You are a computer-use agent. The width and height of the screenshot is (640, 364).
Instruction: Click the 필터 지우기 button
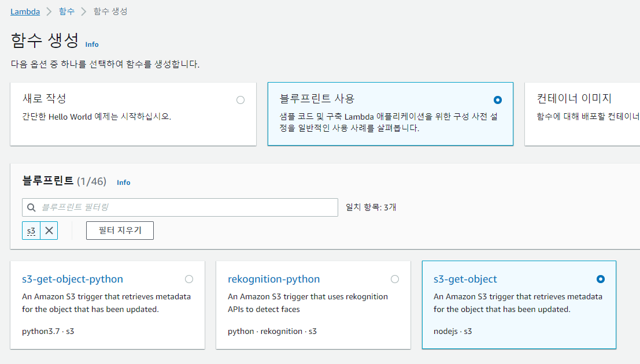[120, 231]
